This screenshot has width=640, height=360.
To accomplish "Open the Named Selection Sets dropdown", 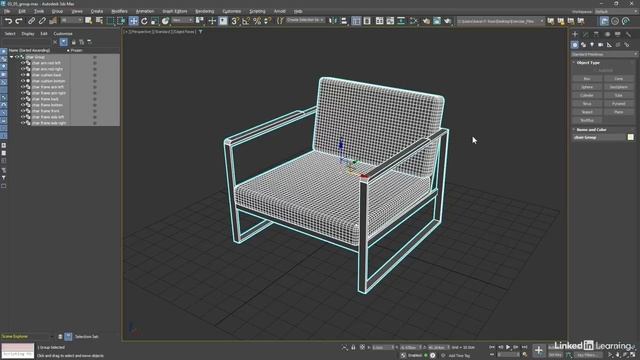I will click(305, 20).
